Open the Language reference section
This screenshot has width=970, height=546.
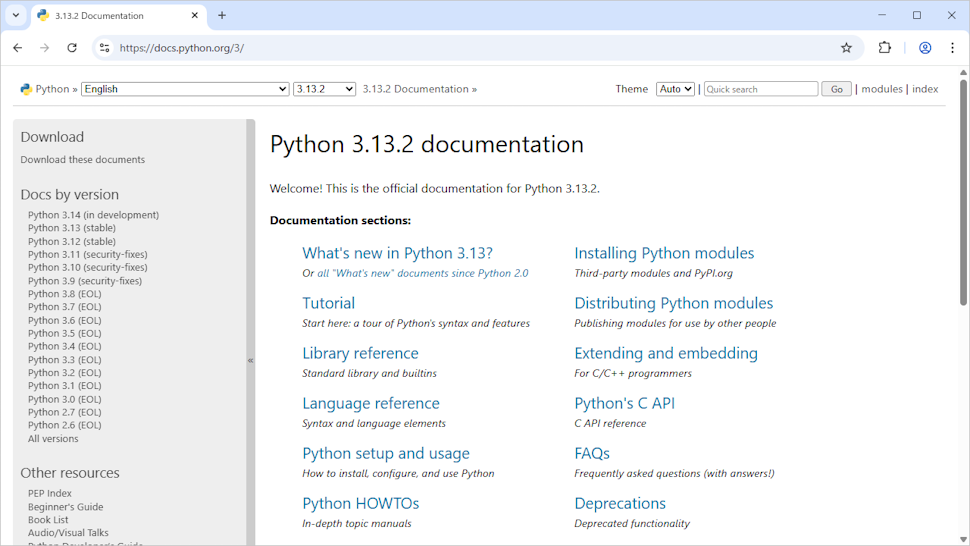pos(371,404)
